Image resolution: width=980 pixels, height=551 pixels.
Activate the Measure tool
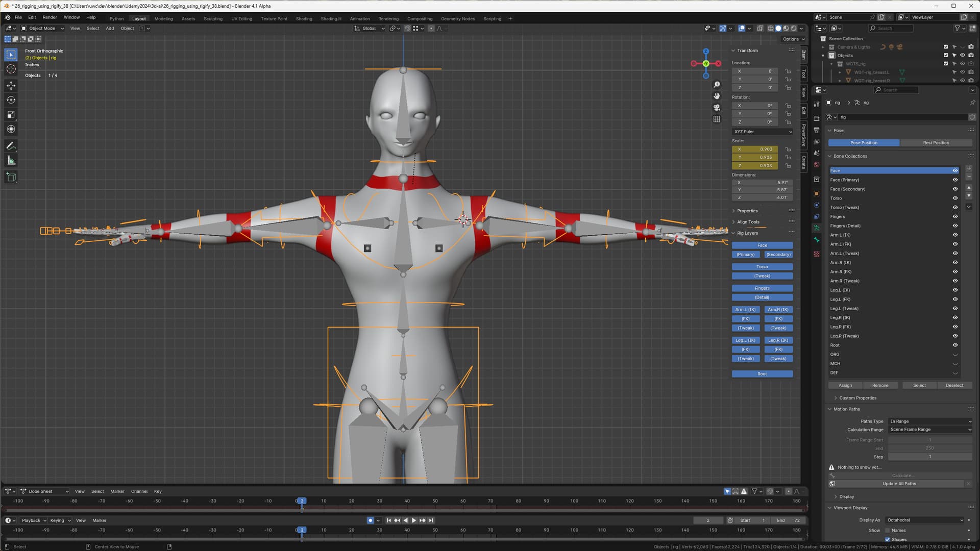pos(11,161)
